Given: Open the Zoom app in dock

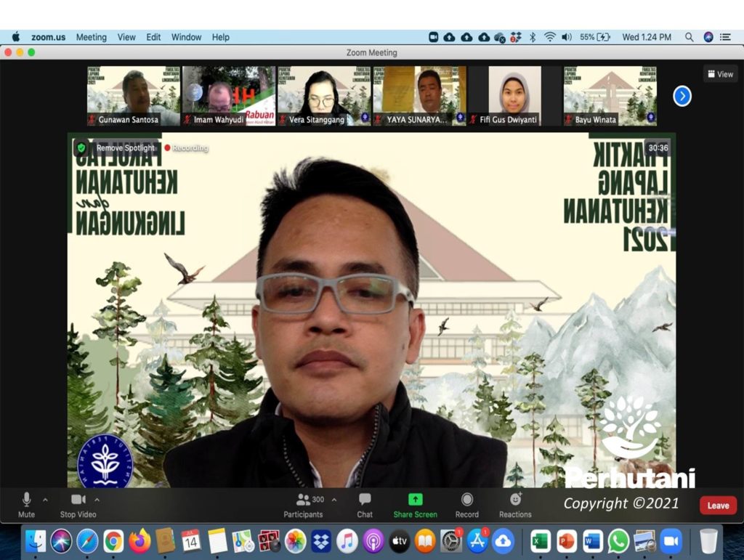Looking at the screenshot, I should (x=671, y=541).
